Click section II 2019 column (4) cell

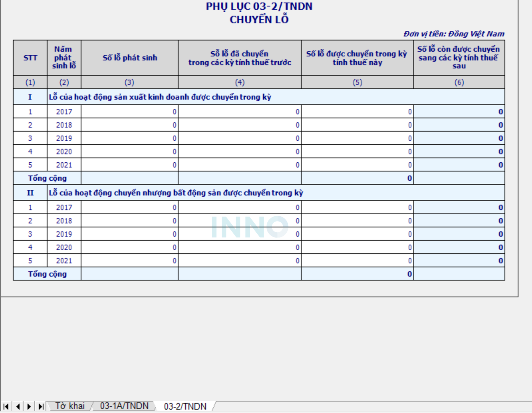click(239, 234)
